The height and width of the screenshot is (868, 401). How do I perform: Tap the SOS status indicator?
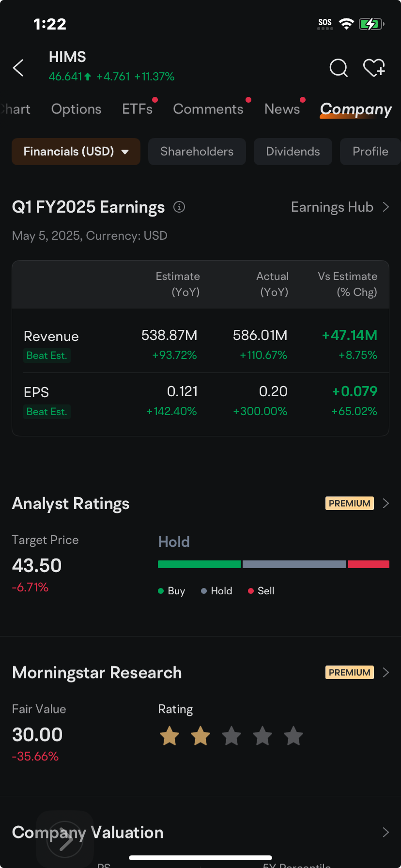(325, 24)
